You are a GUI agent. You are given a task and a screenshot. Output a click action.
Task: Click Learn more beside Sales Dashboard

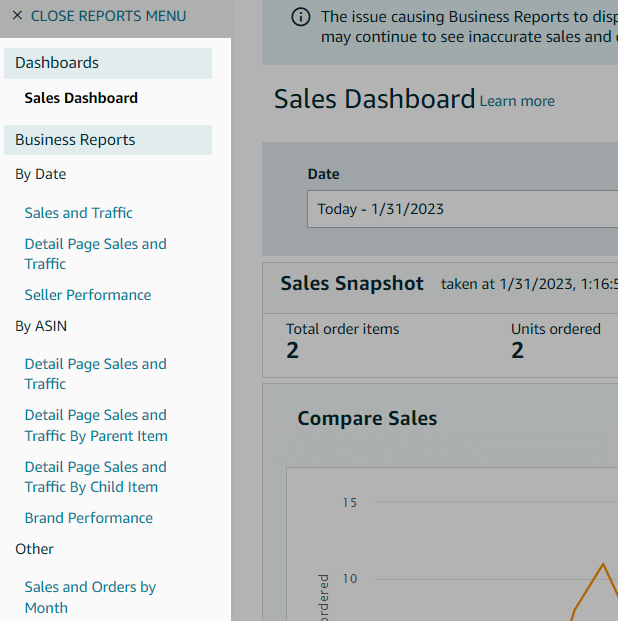[517, 101]
